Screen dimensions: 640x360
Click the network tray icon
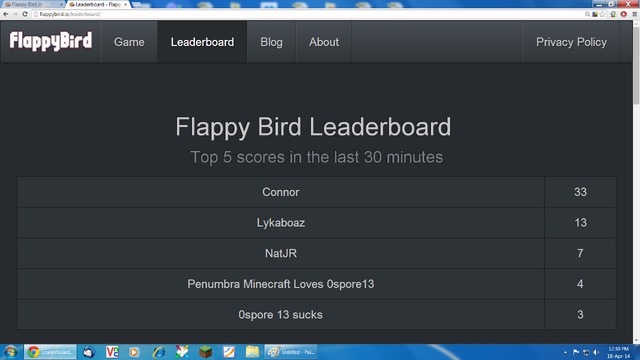(587, 352)
